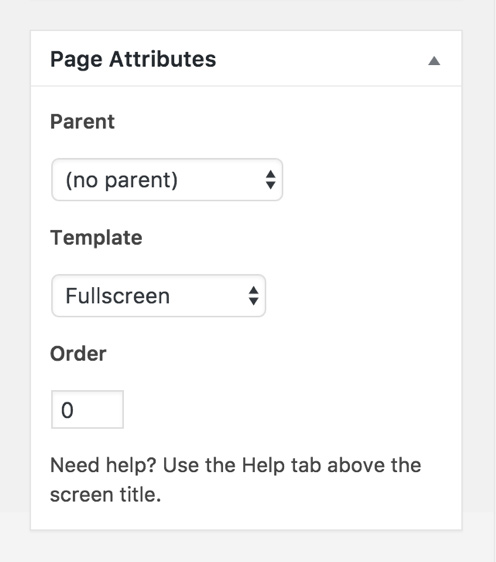The height and width of the screenshot is (562, 496).
Task: Click the Parent field label
Action: [82, 122]
